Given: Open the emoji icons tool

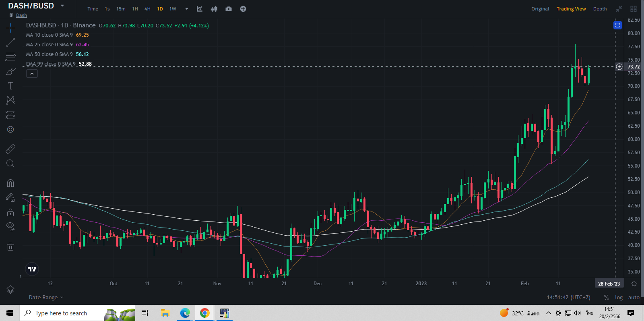Looking at the screenshot, I should 10,129.
